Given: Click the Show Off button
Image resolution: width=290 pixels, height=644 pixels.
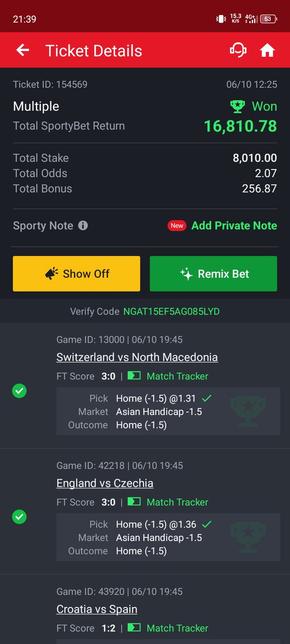Looking at the screenshot, I should pos(76,274).
